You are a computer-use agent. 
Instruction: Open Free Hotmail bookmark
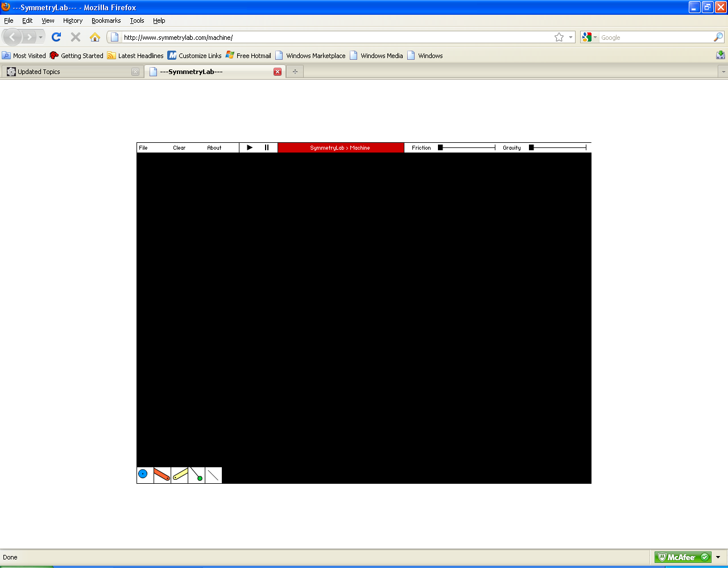[249, 56]
